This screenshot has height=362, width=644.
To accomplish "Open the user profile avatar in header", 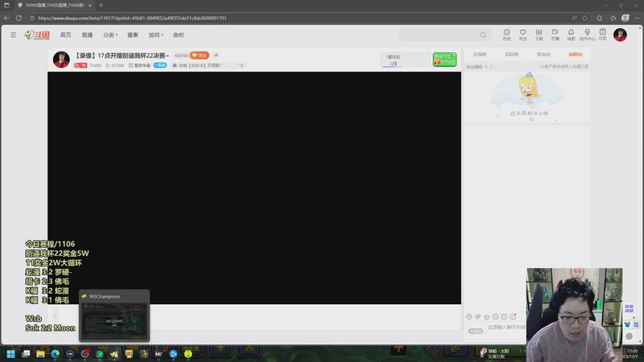I will 620,35.
